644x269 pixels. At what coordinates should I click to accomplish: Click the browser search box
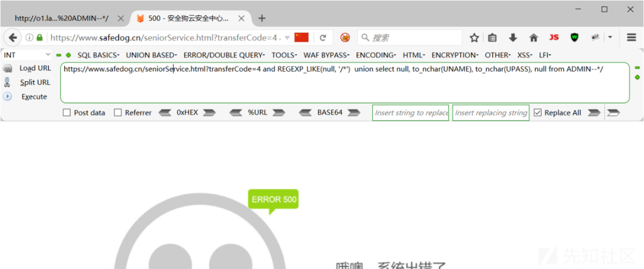click(x=410, y=38)
